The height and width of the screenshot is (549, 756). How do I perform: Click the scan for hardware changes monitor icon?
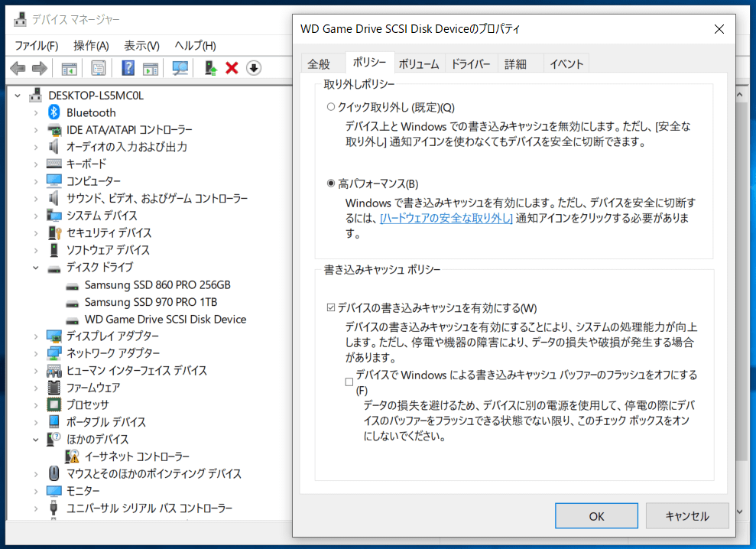180,68
